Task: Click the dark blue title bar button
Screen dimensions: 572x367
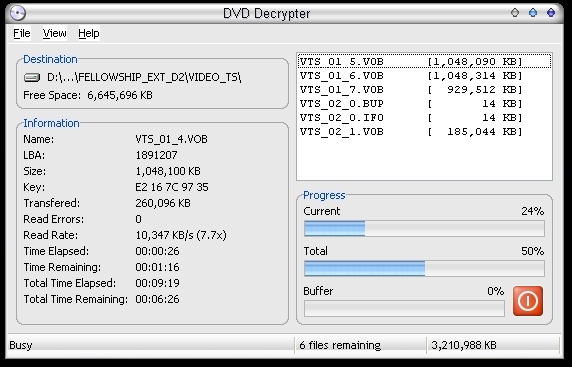Action: (x=551, y=13)
